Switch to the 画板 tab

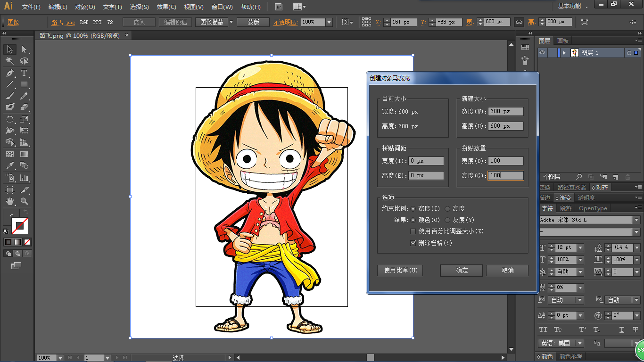coord(563,41)
